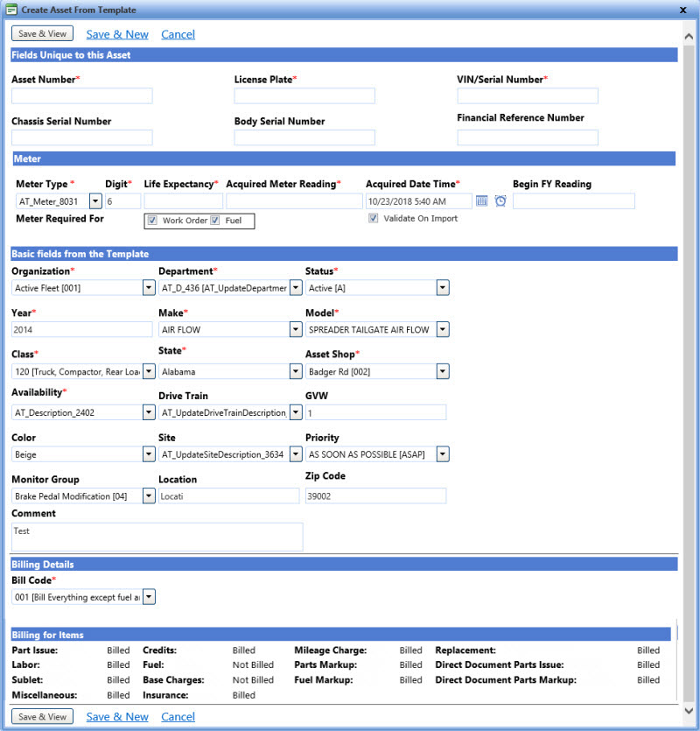Expand the Color dropdown showing Beige
The image size is (700, 731).
(149, 454)
